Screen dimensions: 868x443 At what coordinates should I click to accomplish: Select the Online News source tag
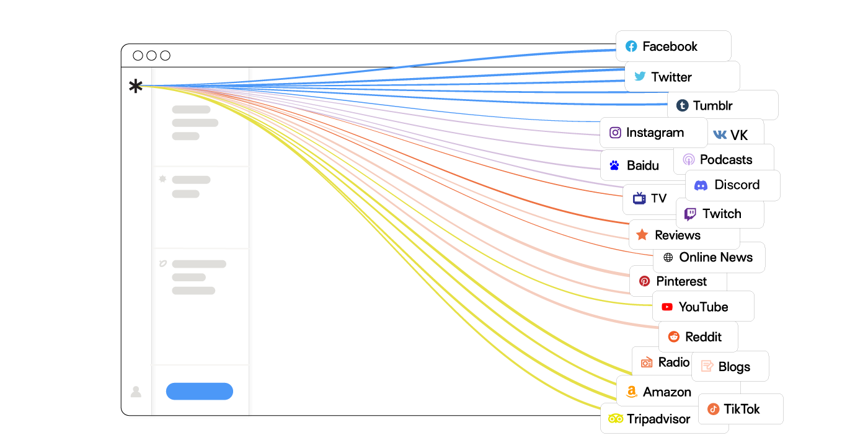[709, 257]
